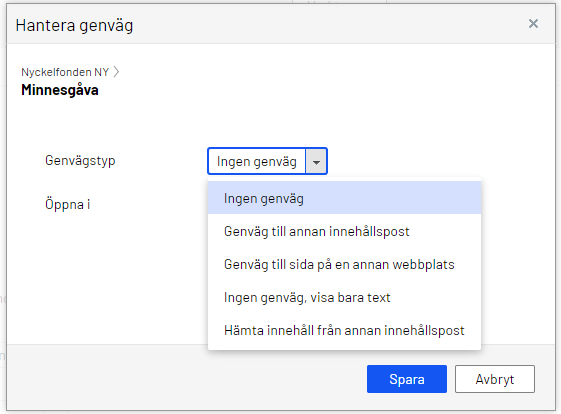
Task: Click the 'Hantera genväg' dialog title
Action: 74,25
